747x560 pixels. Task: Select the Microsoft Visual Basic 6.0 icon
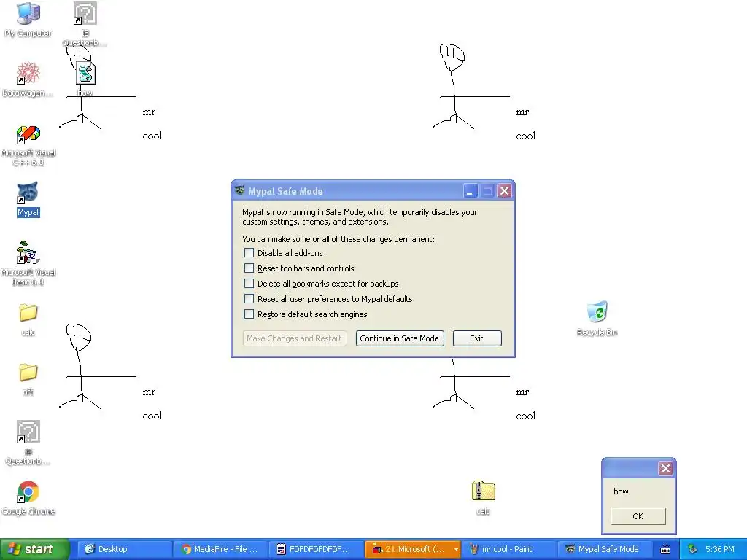click(x=28, y=253)
